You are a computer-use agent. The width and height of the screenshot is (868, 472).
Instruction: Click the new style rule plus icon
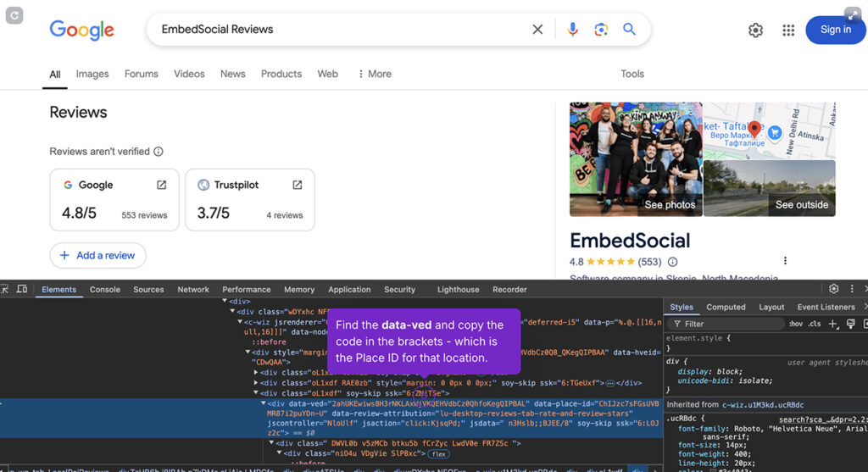pos(833,324)
